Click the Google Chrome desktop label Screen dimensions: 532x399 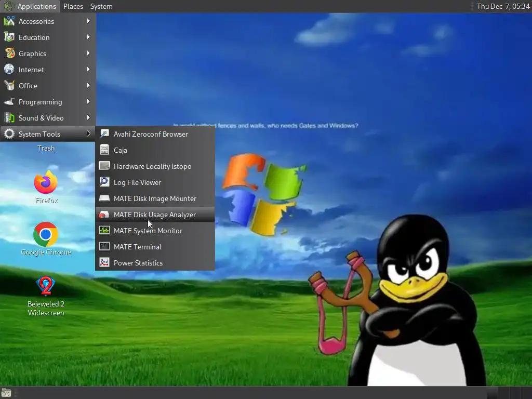tap(46, 252)
